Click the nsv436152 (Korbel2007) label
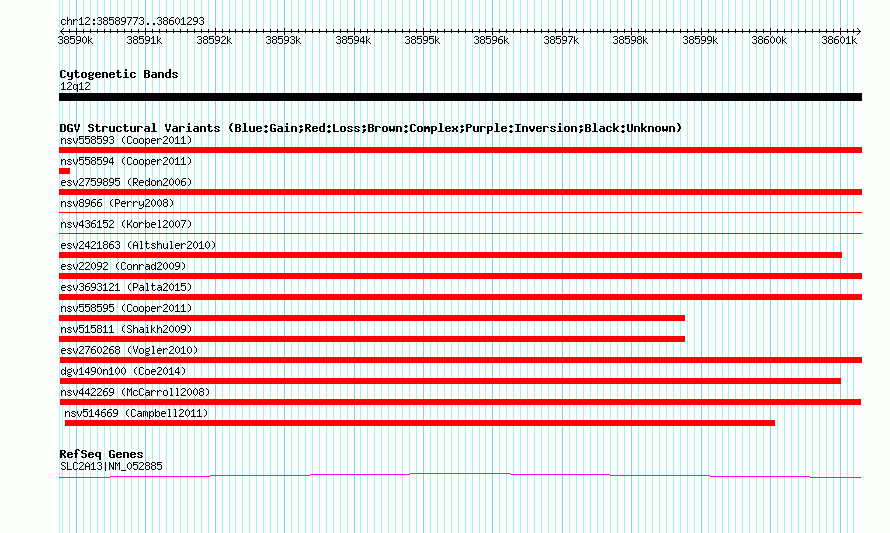This screenshot has height=533, width=890. (126, 224)
